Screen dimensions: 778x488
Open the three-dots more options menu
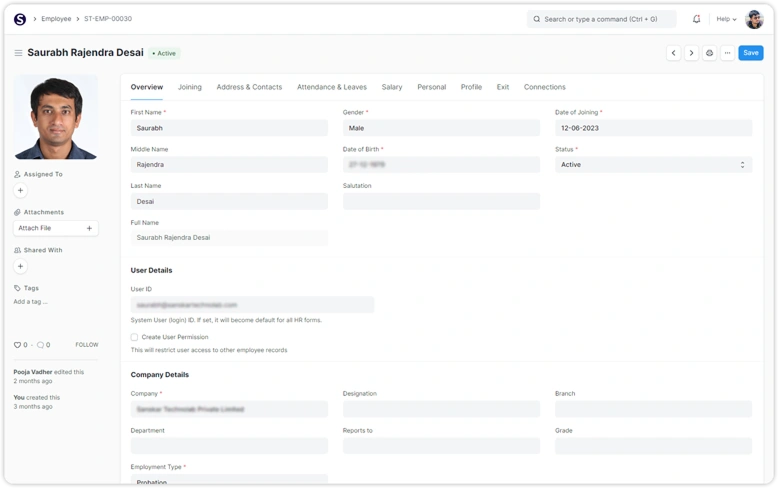[727, 53]
